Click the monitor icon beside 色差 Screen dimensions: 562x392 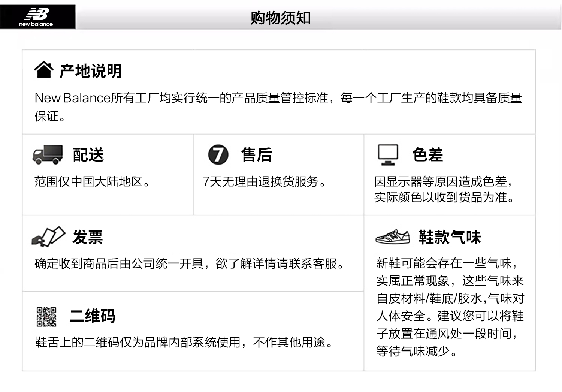tap(388, 155)
